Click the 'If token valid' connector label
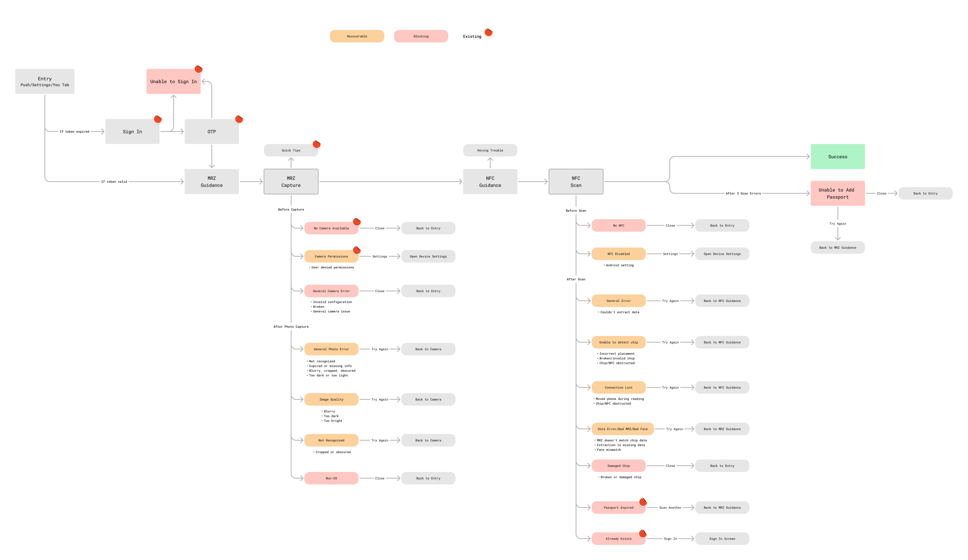This screenshot has width=968, height=560. [x=114, y=181]
